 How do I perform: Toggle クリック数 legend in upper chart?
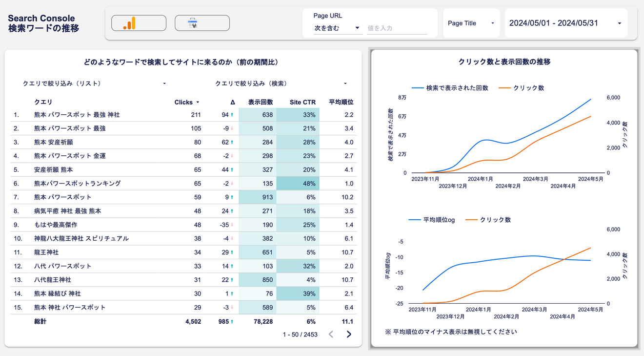click(x=522, y=88)
